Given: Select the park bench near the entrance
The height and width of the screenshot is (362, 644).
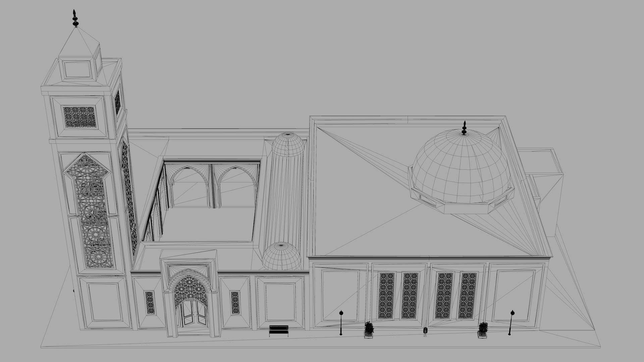Looking at the screenshot, I should [x=279, y=330].
